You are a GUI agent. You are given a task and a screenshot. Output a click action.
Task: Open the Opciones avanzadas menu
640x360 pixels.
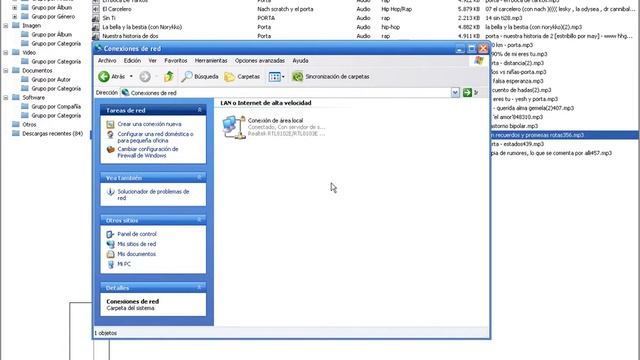pos(260,60)
